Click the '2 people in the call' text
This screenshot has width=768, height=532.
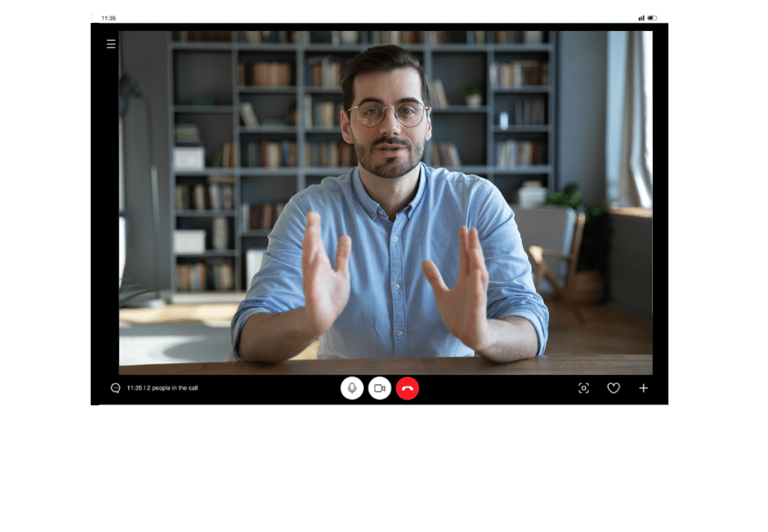172,388
